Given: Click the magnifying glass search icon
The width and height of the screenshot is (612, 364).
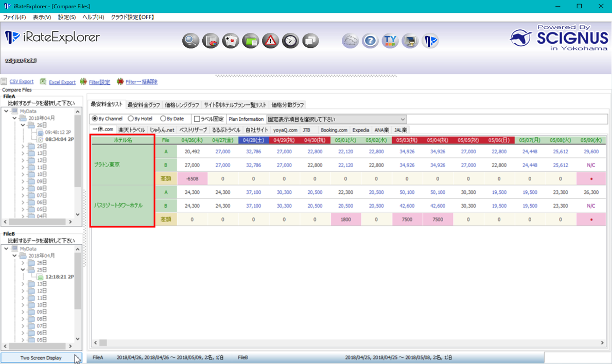Looking at the screenshot, I should [x=190, y=41].
